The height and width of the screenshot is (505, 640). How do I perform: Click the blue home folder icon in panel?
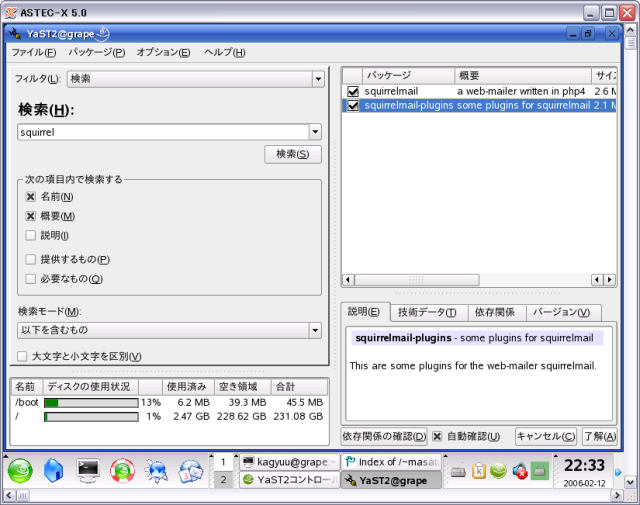click(x=55, y=470)
